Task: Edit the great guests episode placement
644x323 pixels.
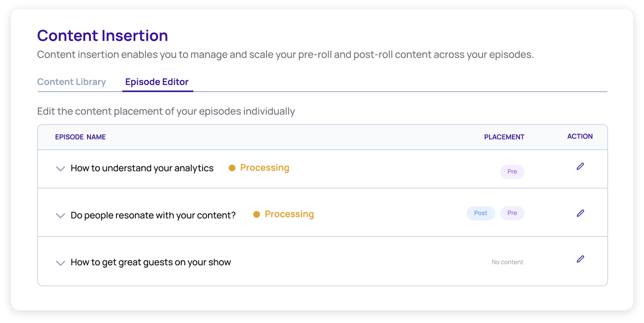Action: click(x=580, y=259)
